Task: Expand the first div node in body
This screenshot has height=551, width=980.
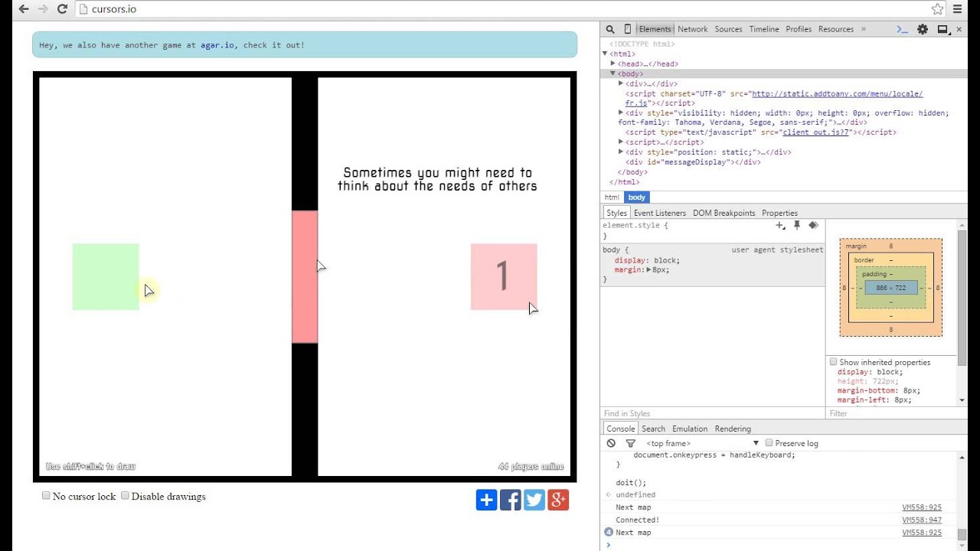Action: (621, 83)
